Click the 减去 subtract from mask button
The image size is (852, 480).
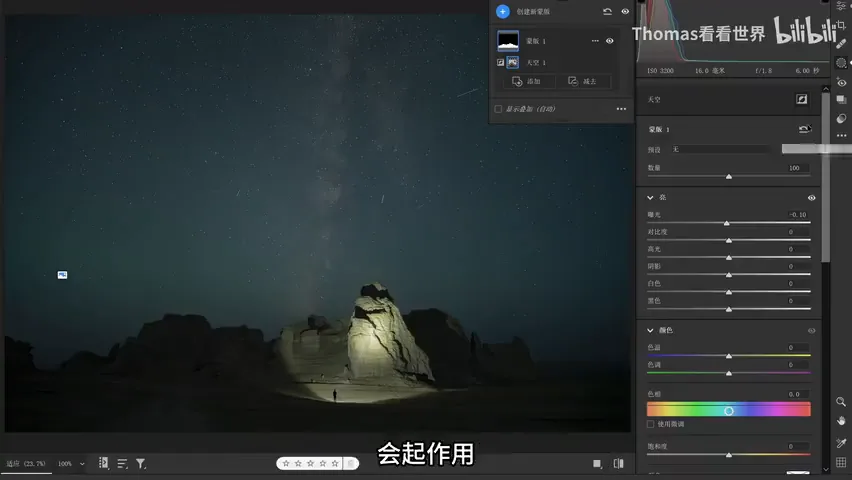[582, 82]
